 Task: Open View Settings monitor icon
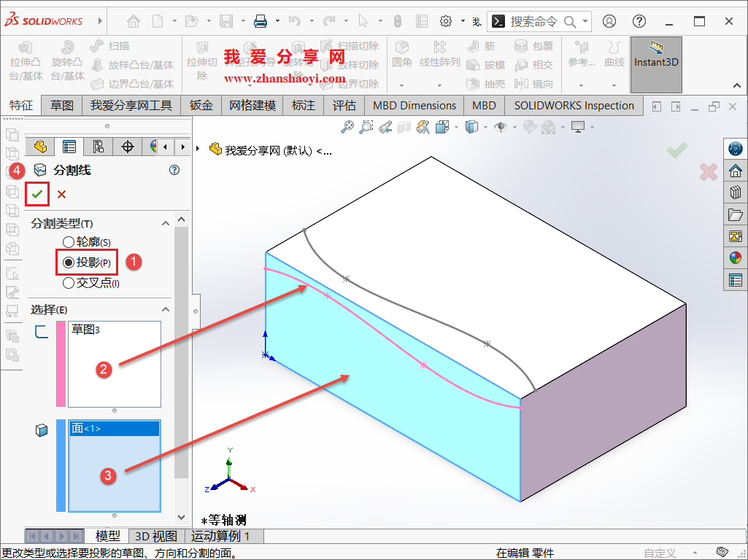point(578,127)
